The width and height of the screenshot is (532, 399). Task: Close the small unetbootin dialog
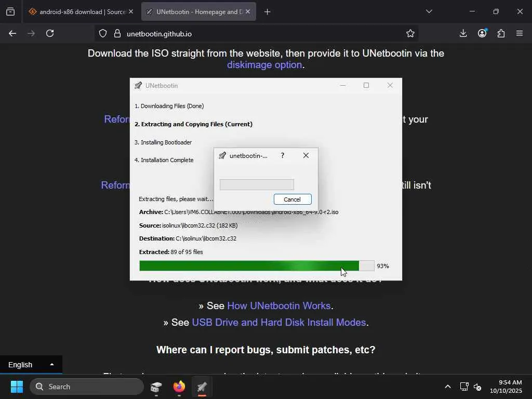305,155
